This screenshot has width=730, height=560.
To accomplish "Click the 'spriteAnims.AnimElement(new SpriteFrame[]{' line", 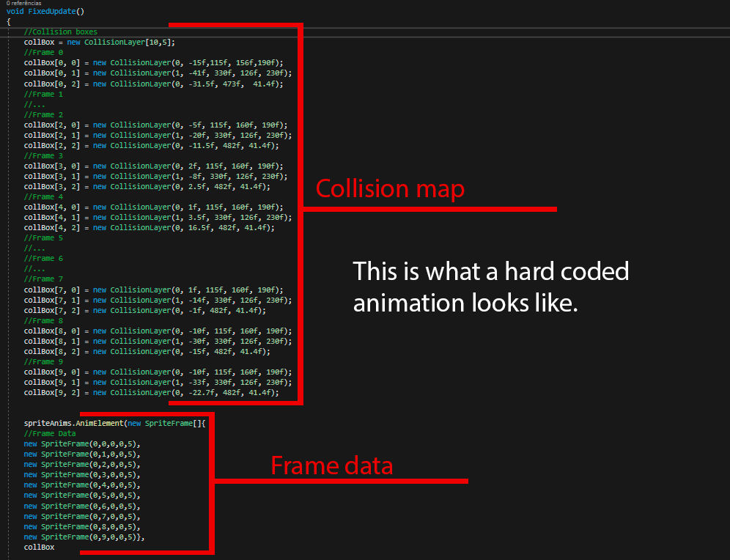I will point(114,423).
